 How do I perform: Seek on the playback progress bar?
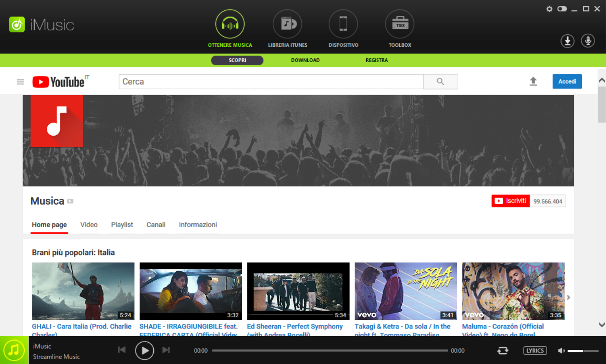tap(330, 351)
